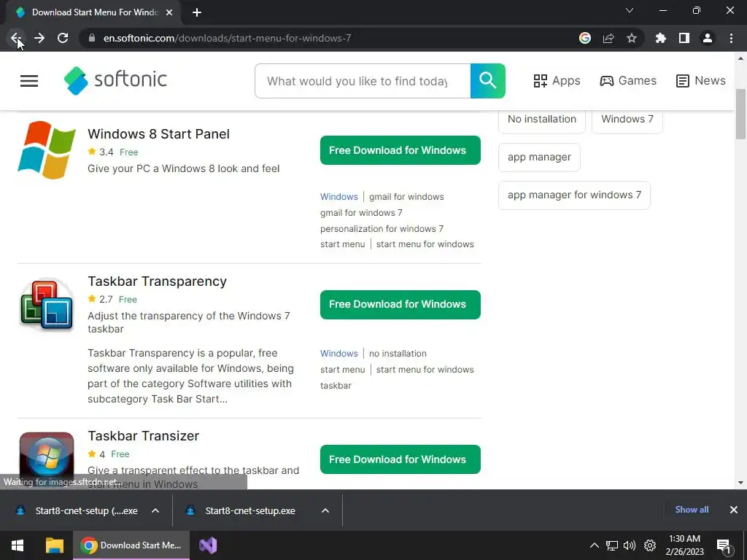Click Windows link under Taskbar Transparency
This screenshot has width=747, height=560.
[x=338, y=354]
